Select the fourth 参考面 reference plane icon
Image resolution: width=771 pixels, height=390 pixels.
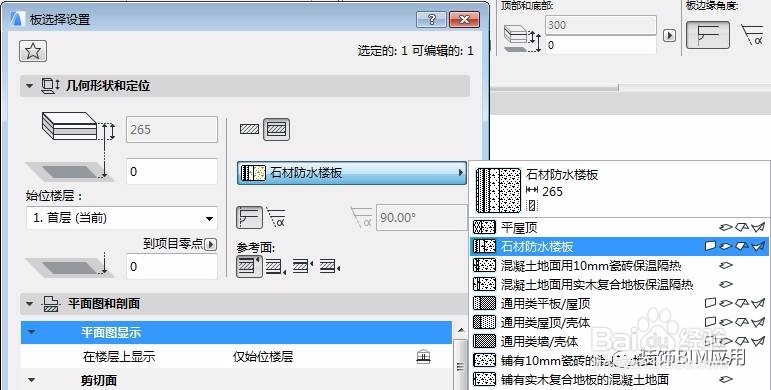tap(330, 267)
